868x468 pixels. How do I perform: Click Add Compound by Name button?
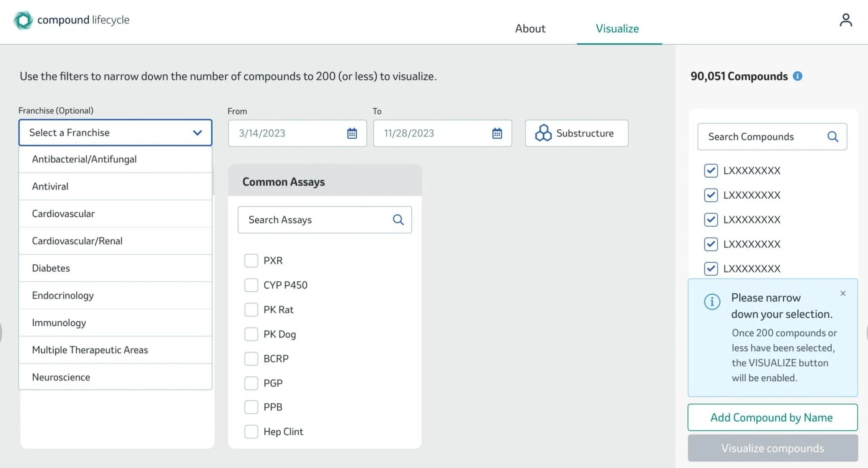click(x=772, y=417)
